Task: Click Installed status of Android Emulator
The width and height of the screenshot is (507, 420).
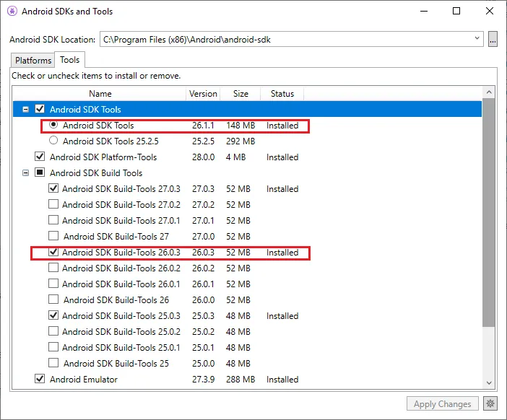Action: click(282, 380)
